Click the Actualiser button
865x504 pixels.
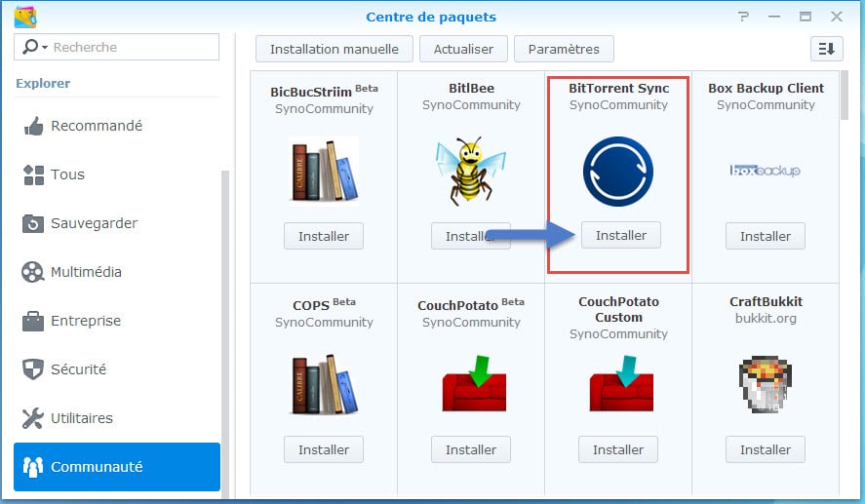463,49
